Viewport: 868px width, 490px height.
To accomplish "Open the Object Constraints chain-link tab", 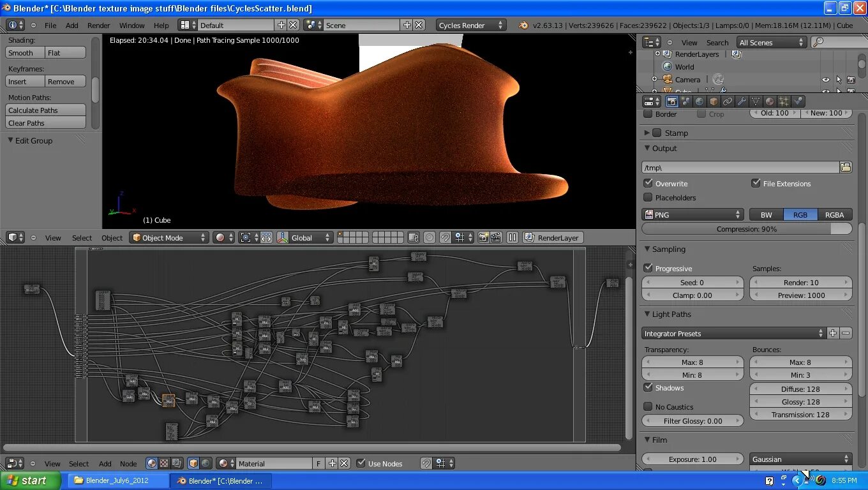I will point(728,101).
